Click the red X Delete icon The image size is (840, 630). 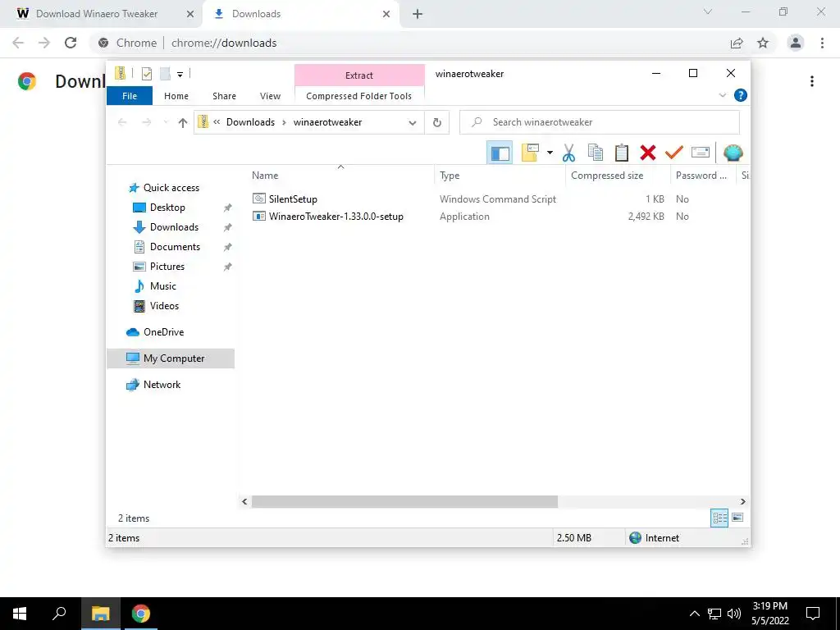tap(648, 153)
